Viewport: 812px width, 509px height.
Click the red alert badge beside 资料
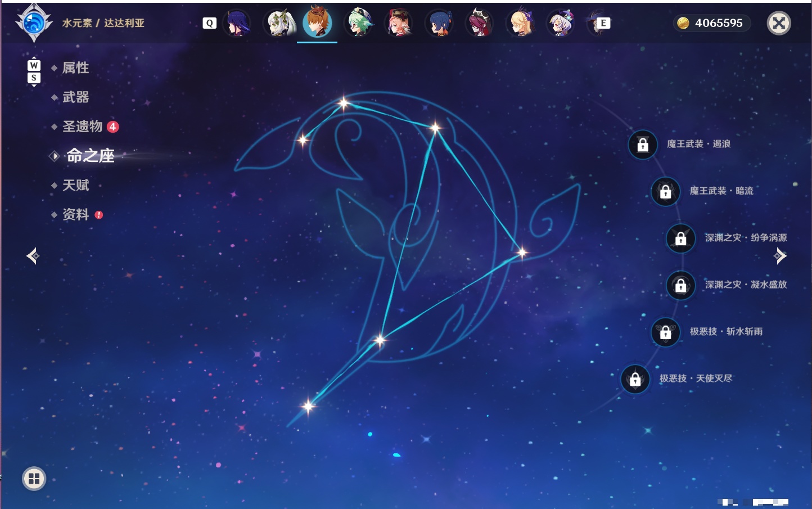click(99, 214)
